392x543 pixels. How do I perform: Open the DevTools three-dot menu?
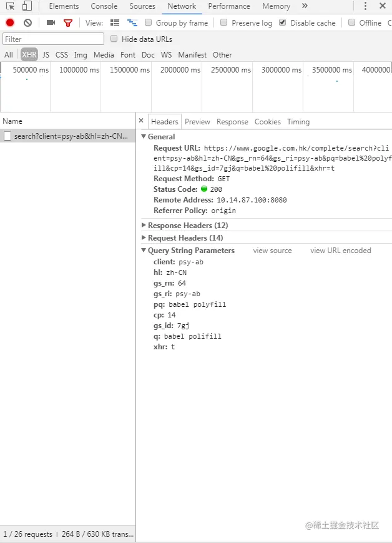365,6
